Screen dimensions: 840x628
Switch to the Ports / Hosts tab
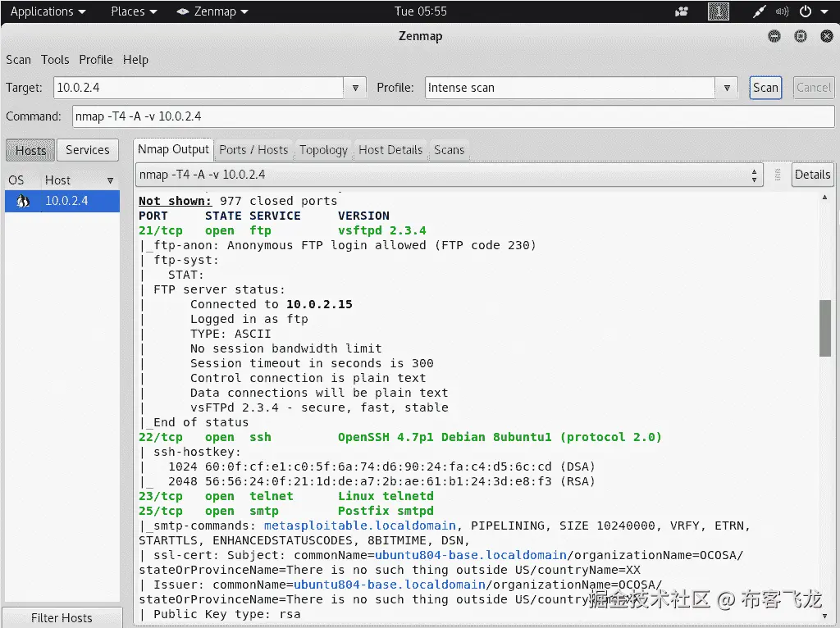pyautogui.click(x=254, y=150)
